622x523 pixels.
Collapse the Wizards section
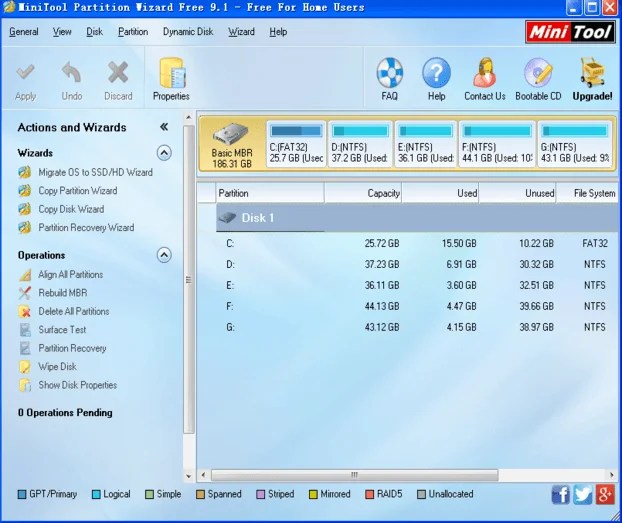click(164, 153)
